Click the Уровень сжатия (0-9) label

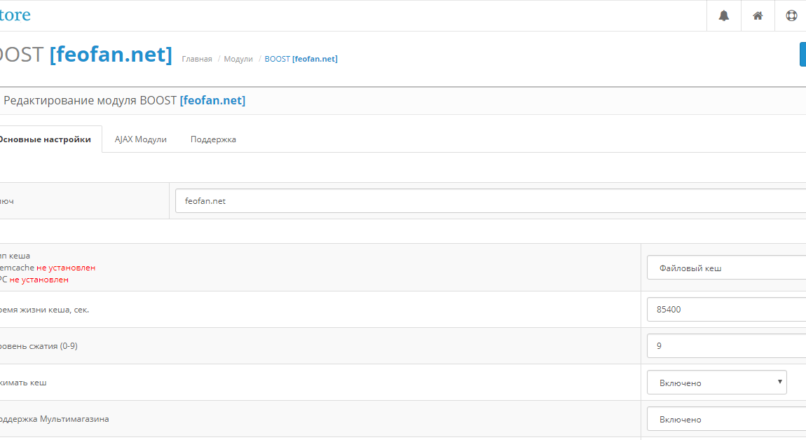[39, 346]
